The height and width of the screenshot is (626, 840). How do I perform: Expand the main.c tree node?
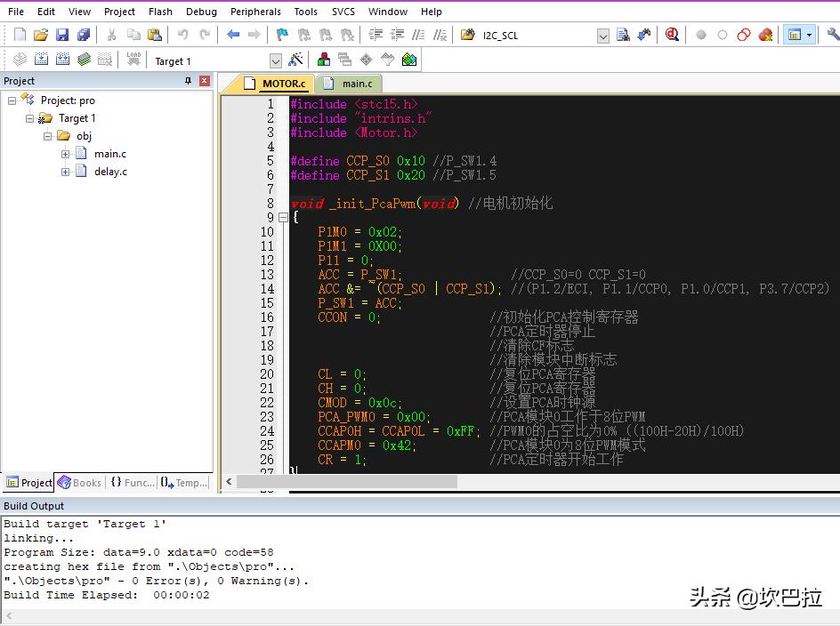coord(66,154)
